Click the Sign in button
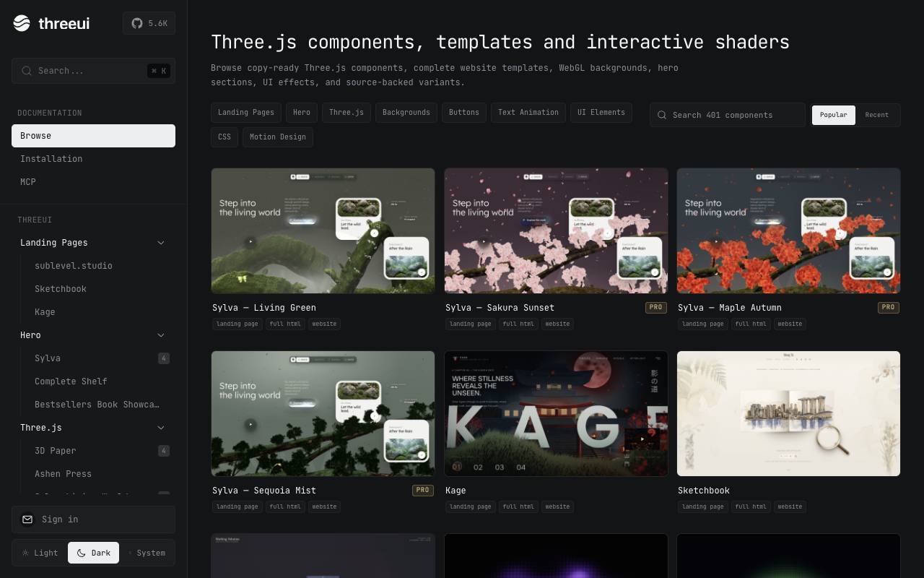Image resolution: width=924 pixels, height=578 pixels. click(93, 519)
